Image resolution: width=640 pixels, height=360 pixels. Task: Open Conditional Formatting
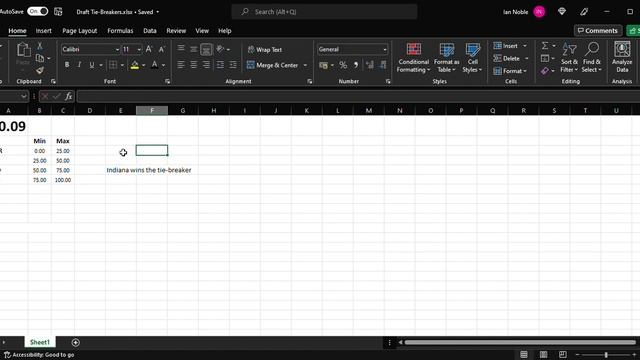pyautogui.click(x=413, y=58)
